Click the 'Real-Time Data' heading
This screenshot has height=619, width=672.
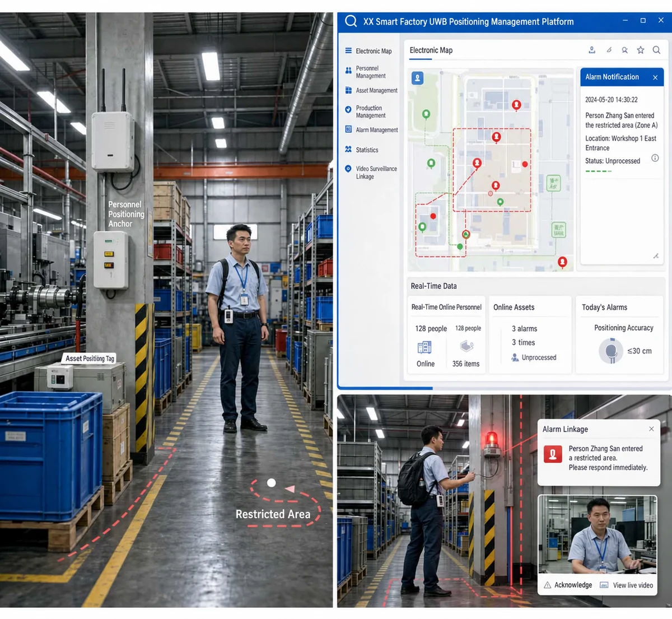pyautogui.click(x=433, y=286)
